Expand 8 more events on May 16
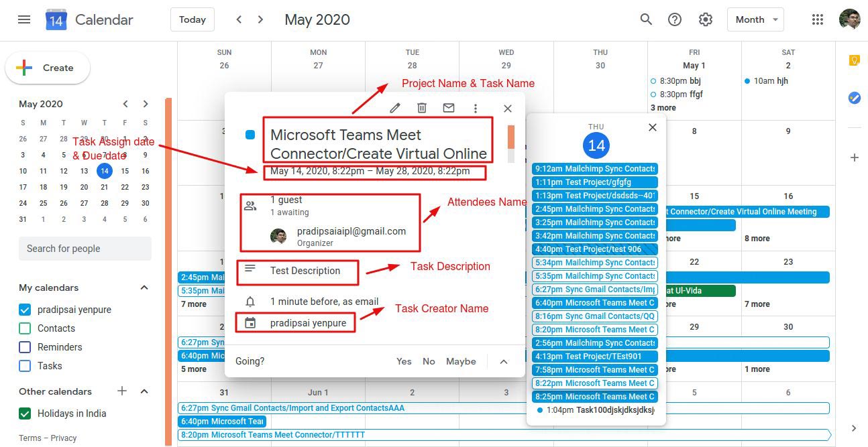 (x=757, y=239)
